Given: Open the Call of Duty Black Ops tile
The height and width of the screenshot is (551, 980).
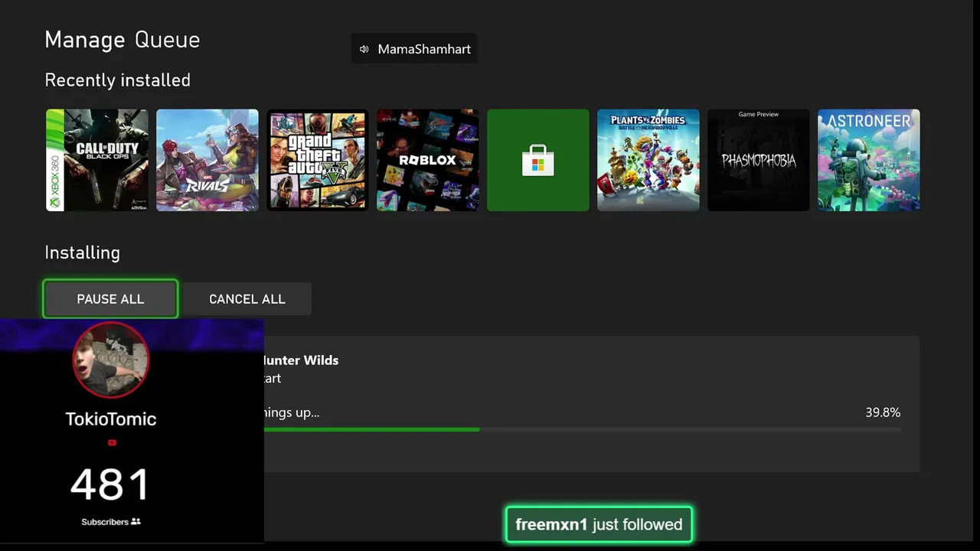Looking at the screenshot, I should pyautogui.click(x=97, y=160).
